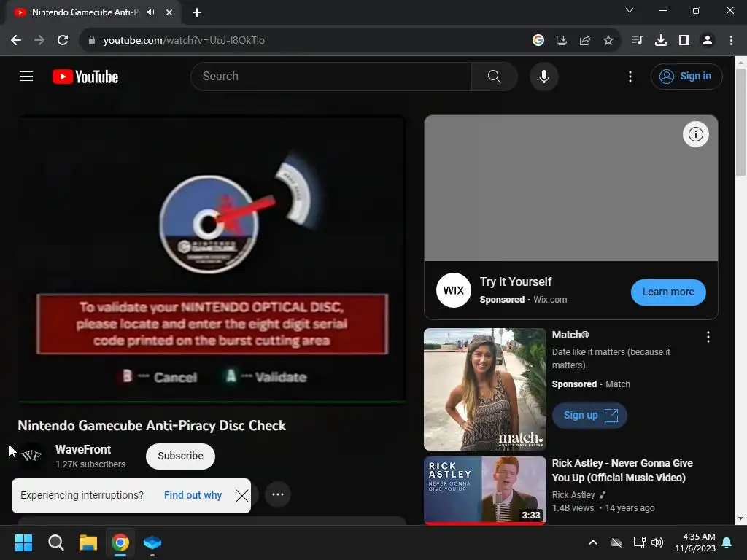Open media controls in Chrome toolbar

(637, 41)
